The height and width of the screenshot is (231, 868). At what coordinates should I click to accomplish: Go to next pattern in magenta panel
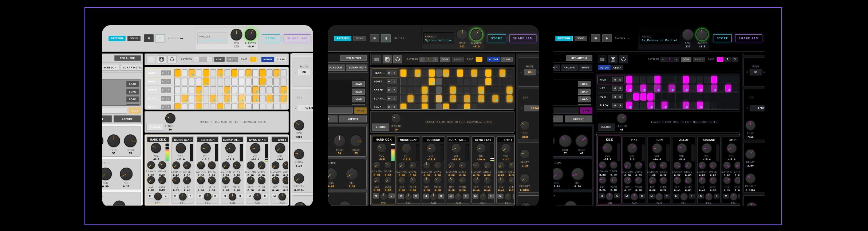point(676,59)
